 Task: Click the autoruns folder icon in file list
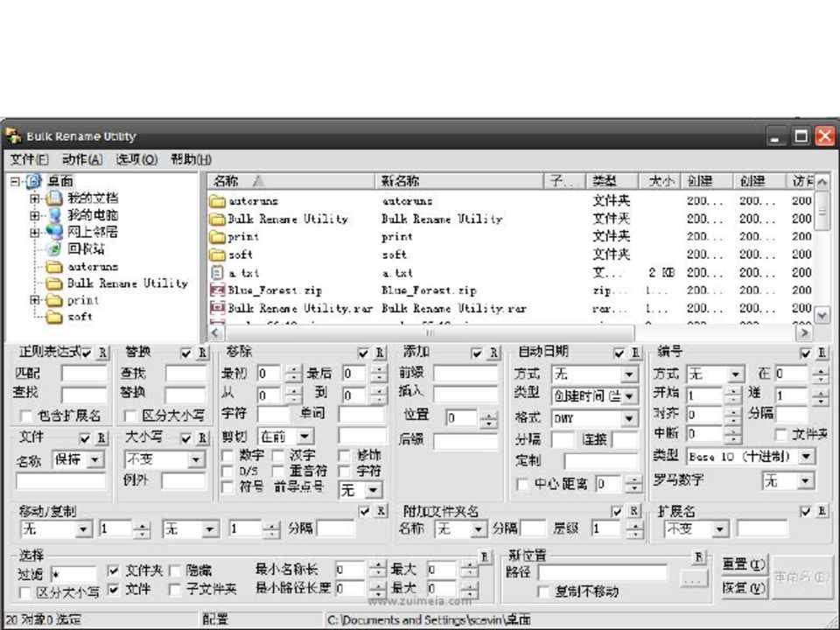click(x=218, y=201)
